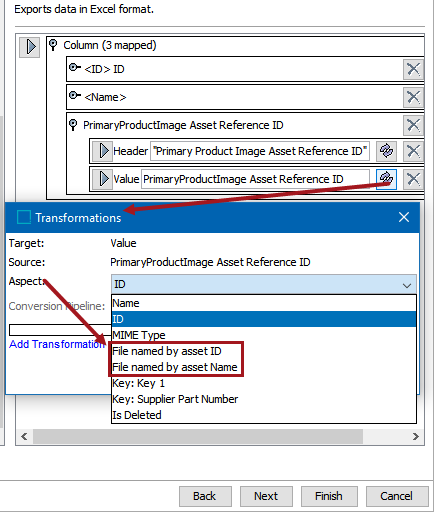Image resolution: width=434 pixels, height=512 pixels.
Task: Open transformations for the Header row
Action: [386, 151]
